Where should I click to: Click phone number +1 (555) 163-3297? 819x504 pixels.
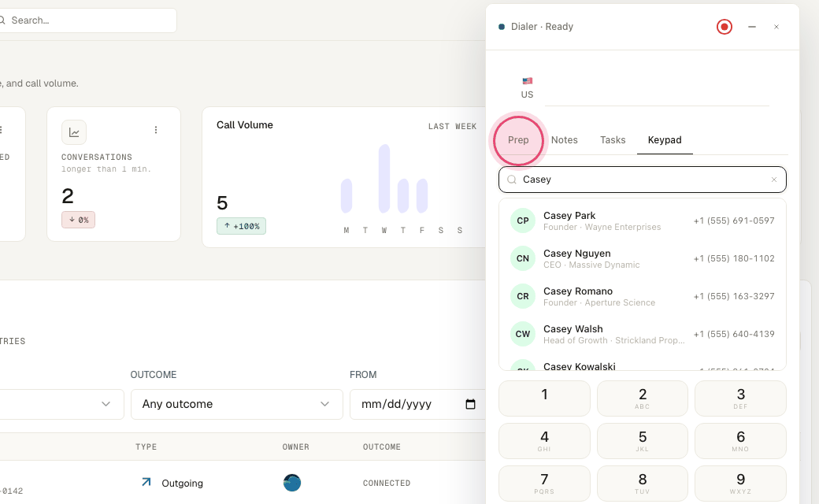pos(734,296)
